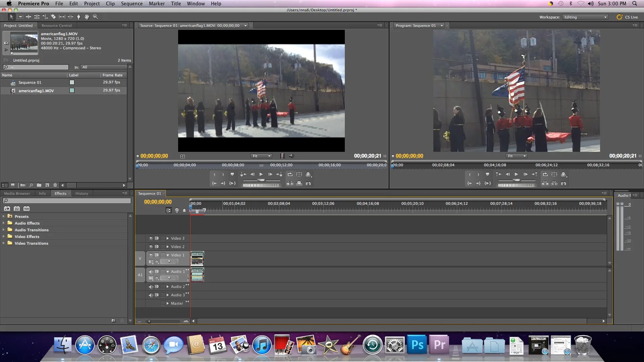
Task: Set Out point in Source monitor
Action: click(223, 174)
